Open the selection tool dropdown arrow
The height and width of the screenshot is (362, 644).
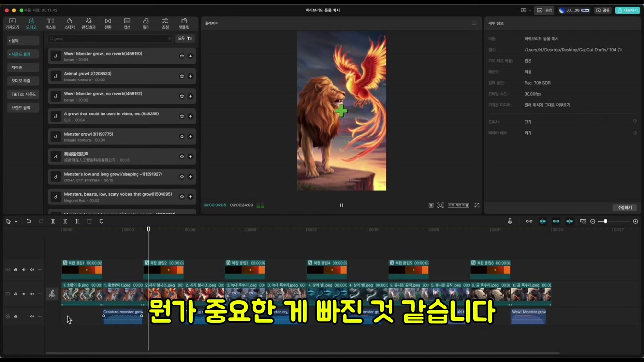click(16, 222)
